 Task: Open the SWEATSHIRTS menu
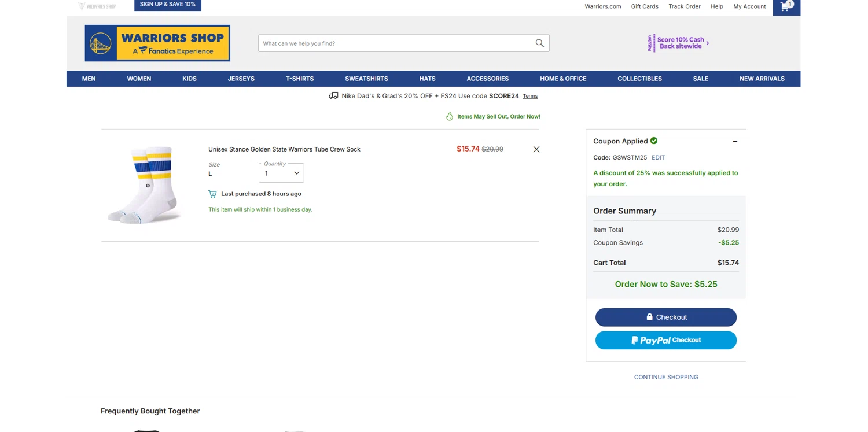click(366, 79)
